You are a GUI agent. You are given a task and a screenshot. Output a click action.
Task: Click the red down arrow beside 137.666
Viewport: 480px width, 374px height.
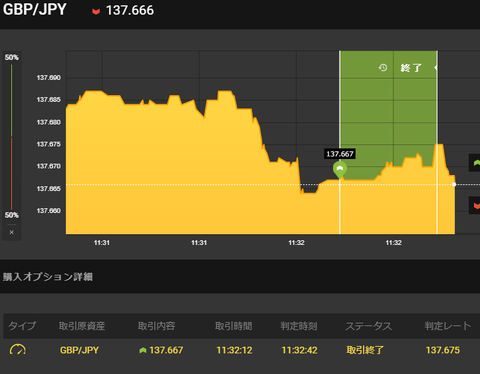coord(96,12)
